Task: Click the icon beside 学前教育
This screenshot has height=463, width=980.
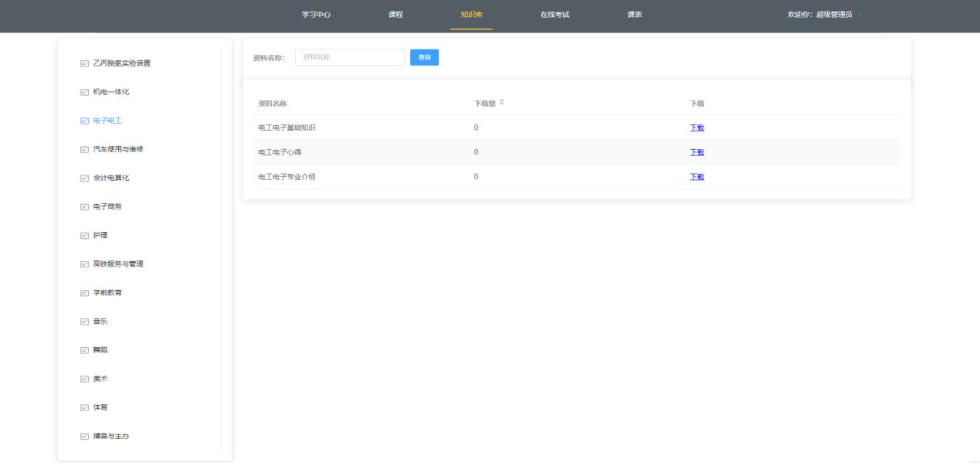Action: [84, 293]
